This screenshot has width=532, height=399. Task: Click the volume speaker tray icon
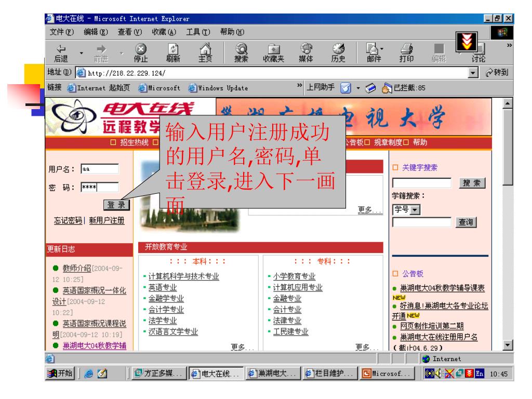pyautogui.click(x=437, y=374)
